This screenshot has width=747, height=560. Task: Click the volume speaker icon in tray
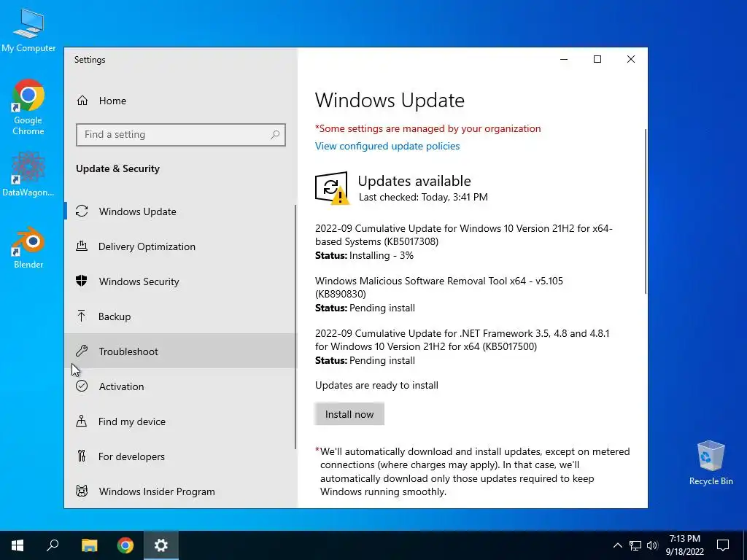652,545
